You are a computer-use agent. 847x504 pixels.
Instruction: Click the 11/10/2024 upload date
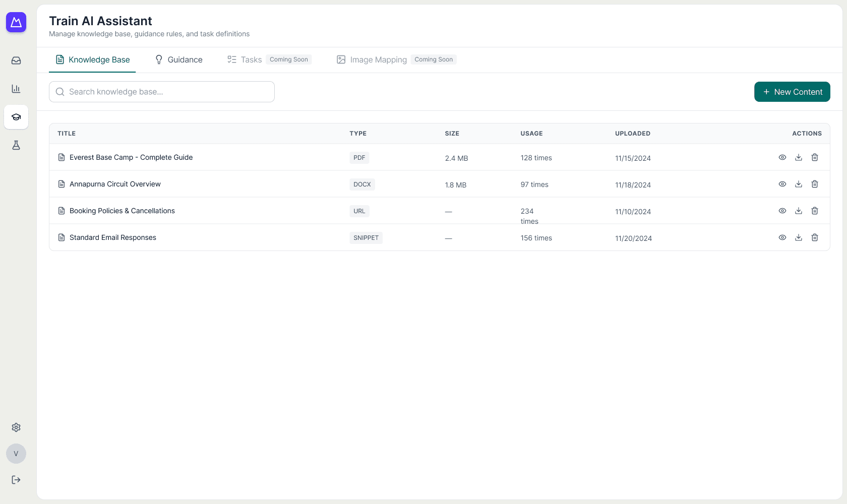pos(633,212)
